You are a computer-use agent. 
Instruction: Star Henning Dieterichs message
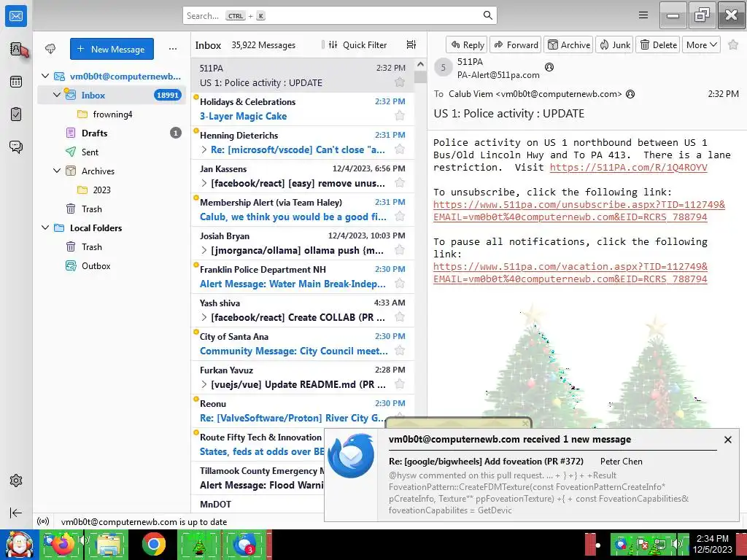click(x=400, y=149)
